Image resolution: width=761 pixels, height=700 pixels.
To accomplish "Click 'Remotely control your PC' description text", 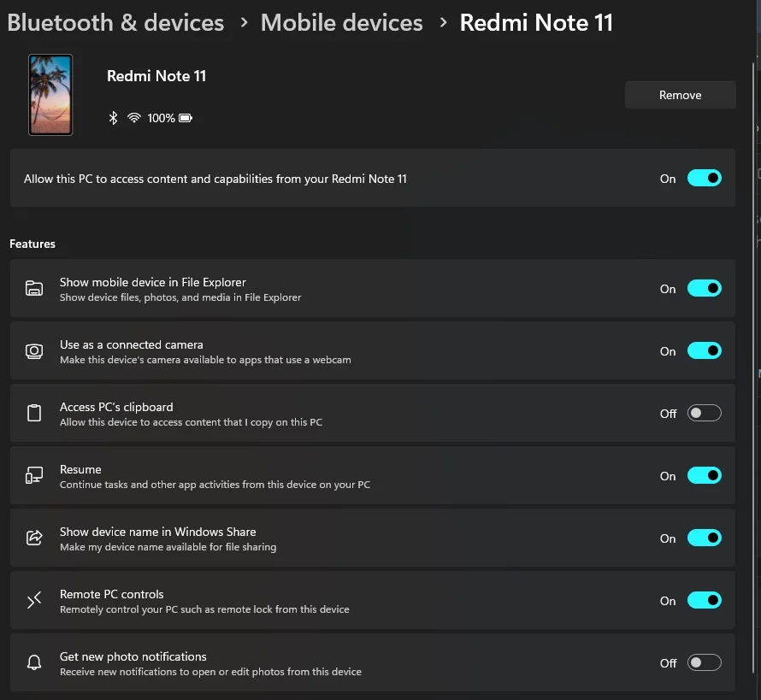I will click(204, 609).
